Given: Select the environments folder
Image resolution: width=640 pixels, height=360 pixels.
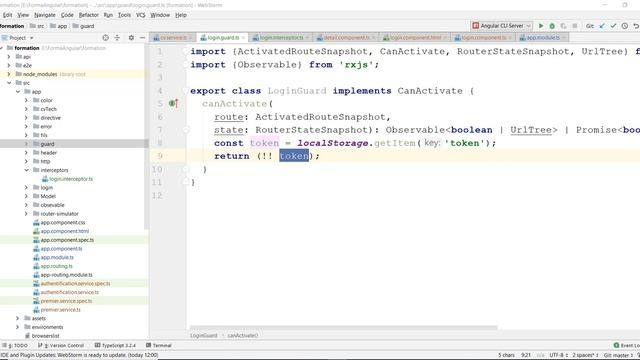Looking at the screenshot, I should pyautogui.click(x=47, y=327).
